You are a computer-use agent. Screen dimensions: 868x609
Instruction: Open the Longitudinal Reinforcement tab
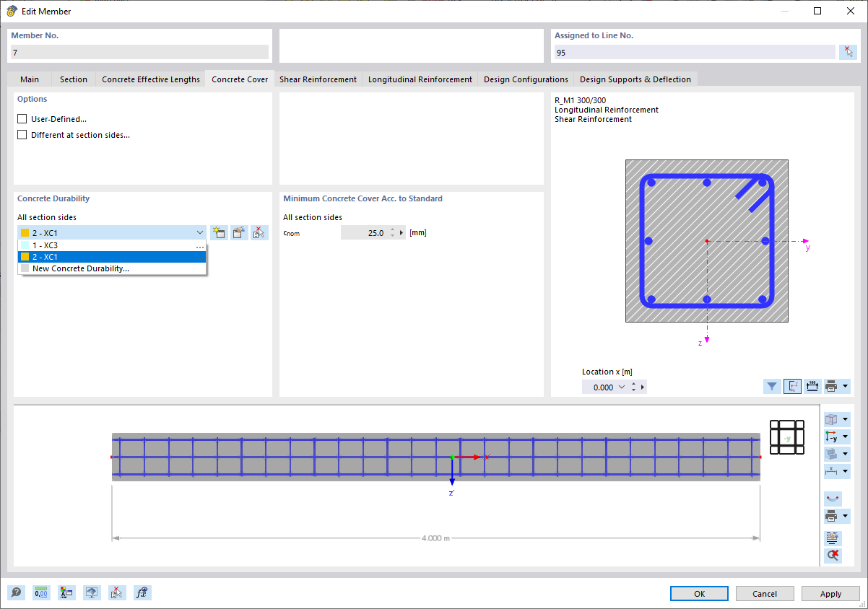[x=420, y=79]
